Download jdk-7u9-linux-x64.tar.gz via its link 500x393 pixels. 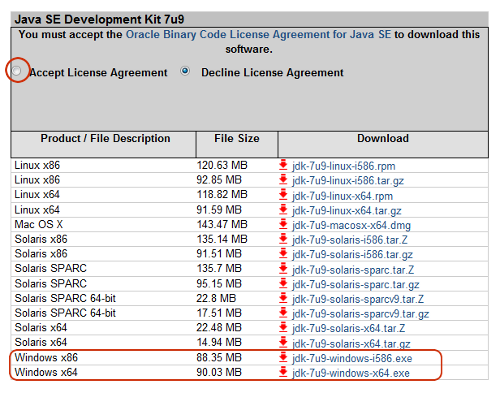pyautogui.click(x=347, y=211)
